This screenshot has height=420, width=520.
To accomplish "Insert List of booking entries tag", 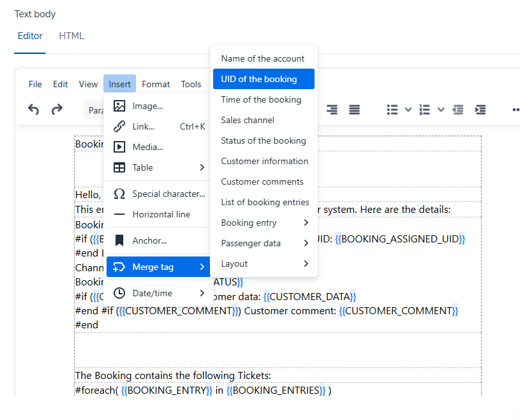I will [x=264, y=202].
